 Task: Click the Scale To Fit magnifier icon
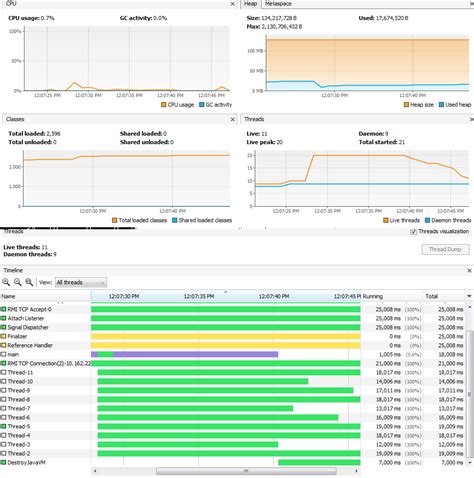click(29, 282)
